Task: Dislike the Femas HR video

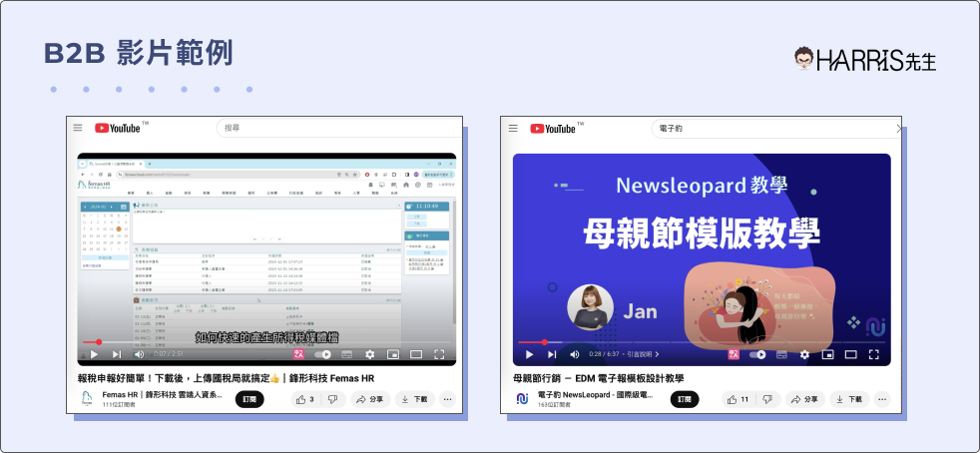Action: pos(332,399)
